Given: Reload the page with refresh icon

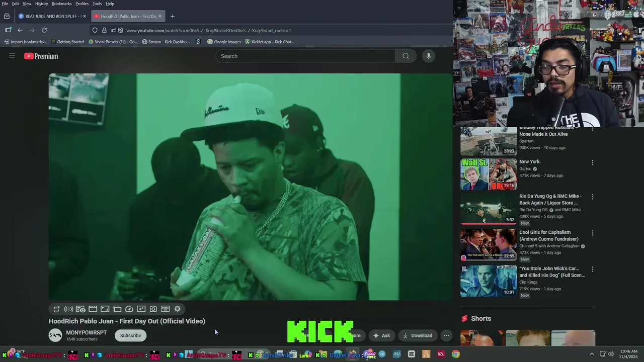Looking at the screenshot, I should [44, 30].
